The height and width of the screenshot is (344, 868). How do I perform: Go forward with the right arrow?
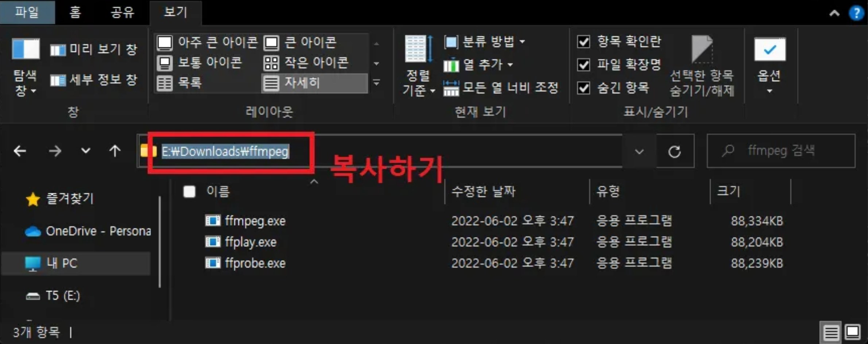[x=55, y=151]
